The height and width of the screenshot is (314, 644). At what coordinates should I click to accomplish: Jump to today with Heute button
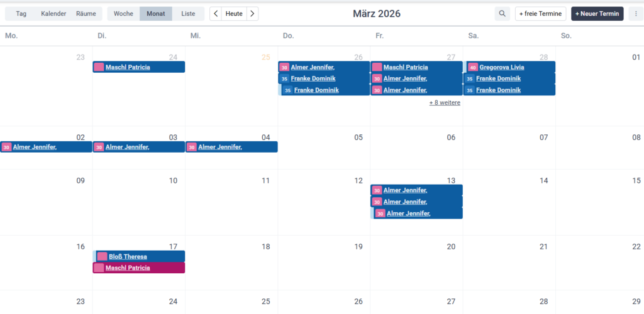(x=234, y=14)
